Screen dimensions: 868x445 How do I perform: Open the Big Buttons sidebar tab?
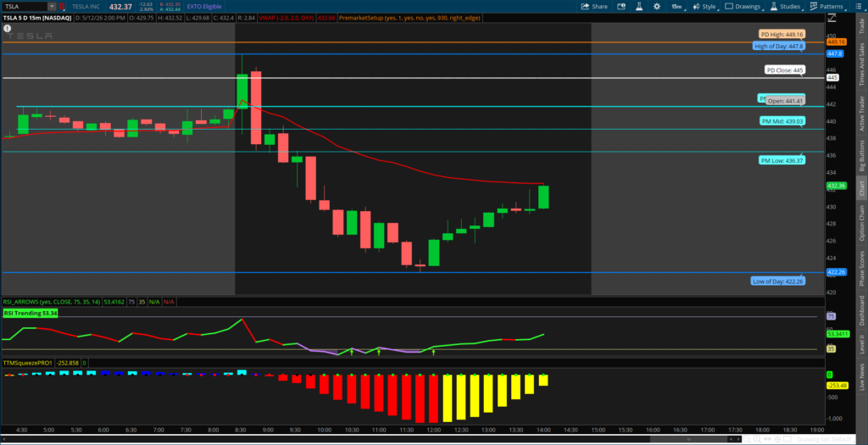(861, 155)
